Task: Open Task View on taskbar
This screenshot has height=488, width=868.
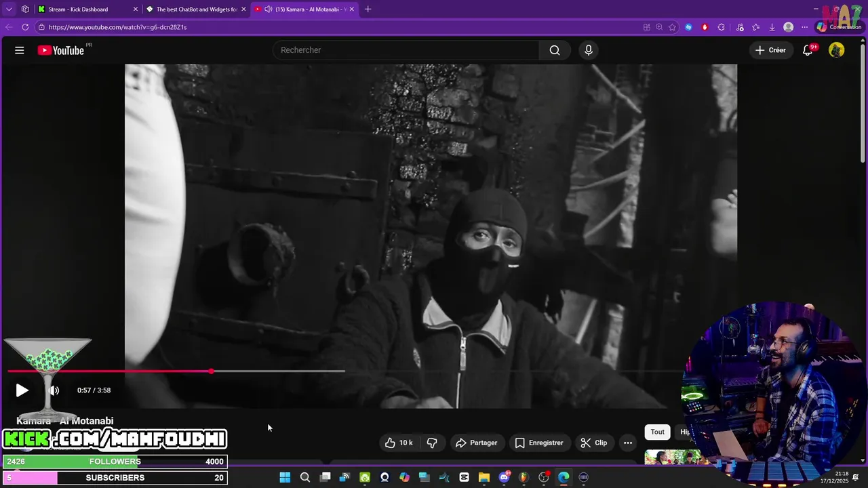Action: pos(325,477)
